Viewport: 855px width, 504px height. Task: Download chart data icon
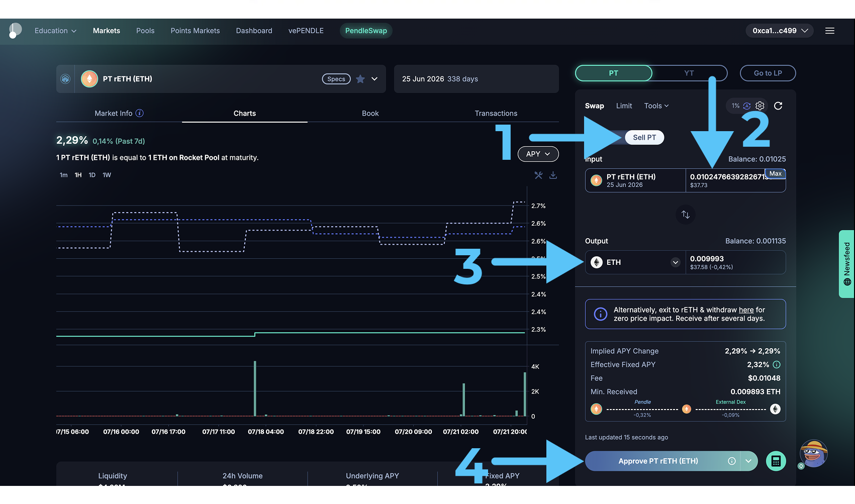point(553,175)
